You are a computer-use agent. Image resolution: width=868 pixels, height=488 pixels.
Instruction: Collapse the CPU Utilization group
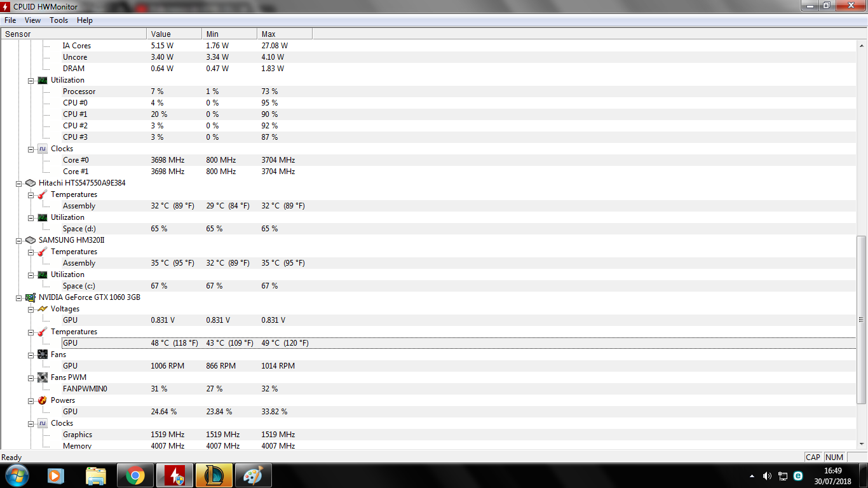[31, 80]
